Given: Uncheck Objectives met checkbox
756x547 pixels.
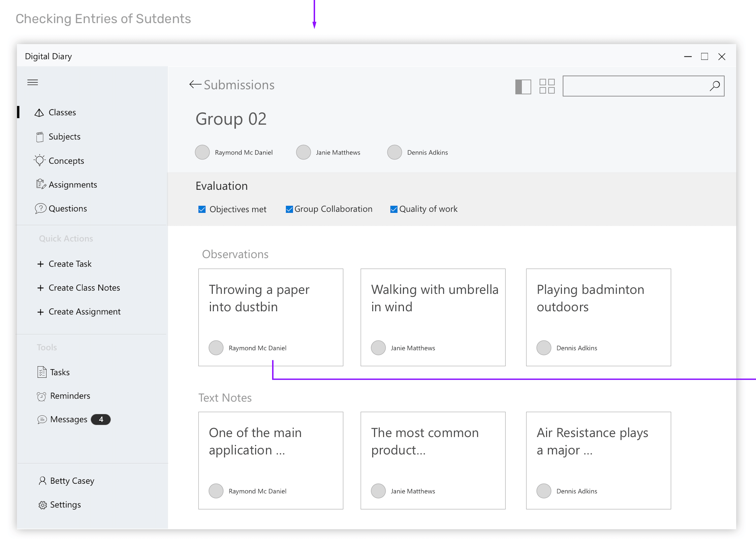Looking at the screenshot, I should 202,209.
